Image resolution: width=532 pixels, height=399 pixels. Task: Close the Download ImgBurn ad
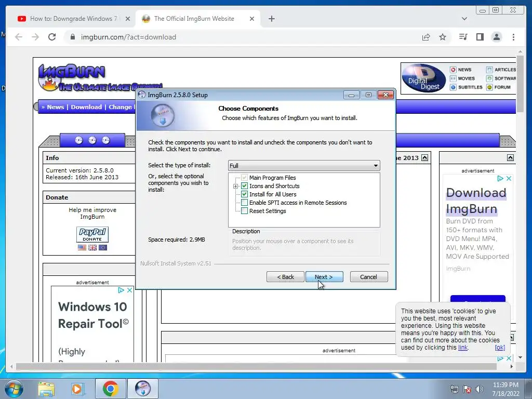pos(509,178)
